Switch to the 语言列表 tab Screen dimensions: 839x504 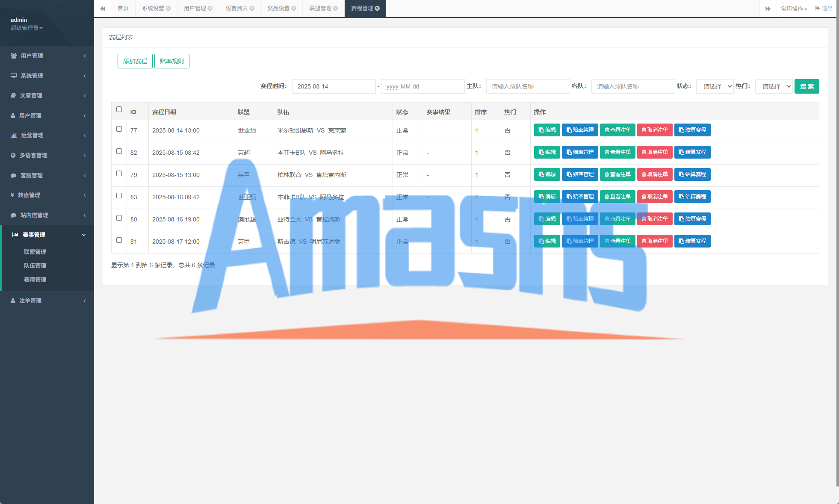(x=236, y=9)
